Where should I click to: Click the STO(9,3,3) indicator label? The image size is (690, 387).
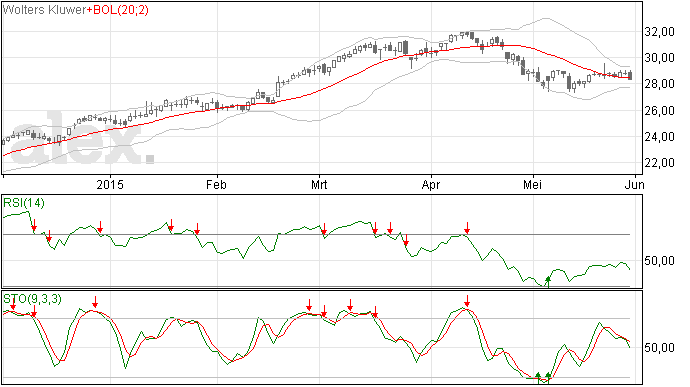point(33,299)
